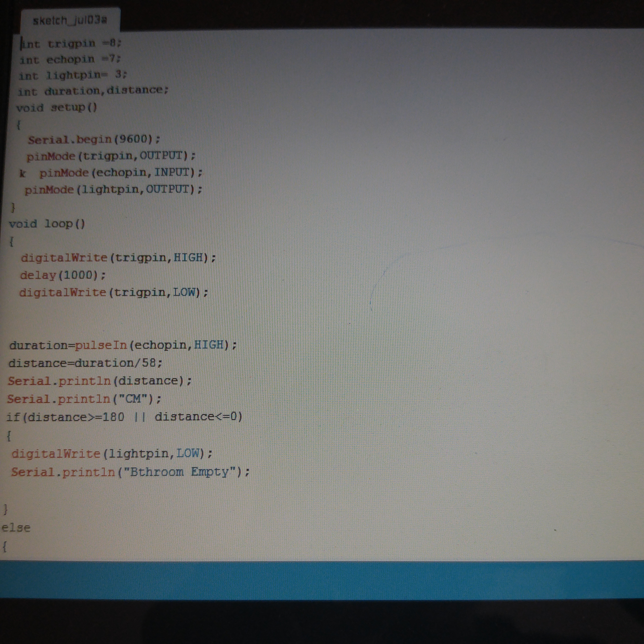Image resolution: width=644 pixels, height=644 pixels.
Task: Click the 'distance=duration/58;' line
Action: click(x=85, y=363)
